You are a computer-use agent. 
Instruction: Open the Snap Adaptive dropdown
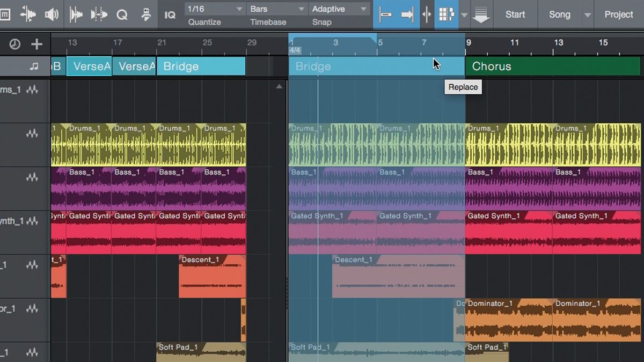point(339,9)
